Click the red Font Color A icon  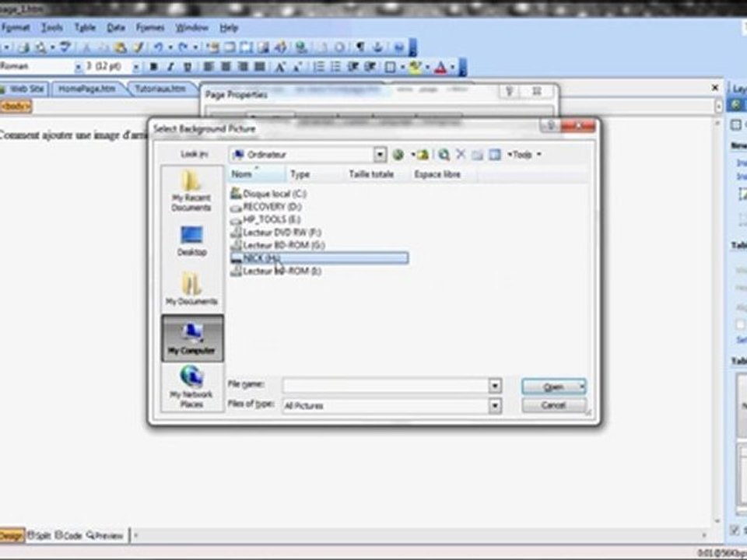click(x=440, y=67)
